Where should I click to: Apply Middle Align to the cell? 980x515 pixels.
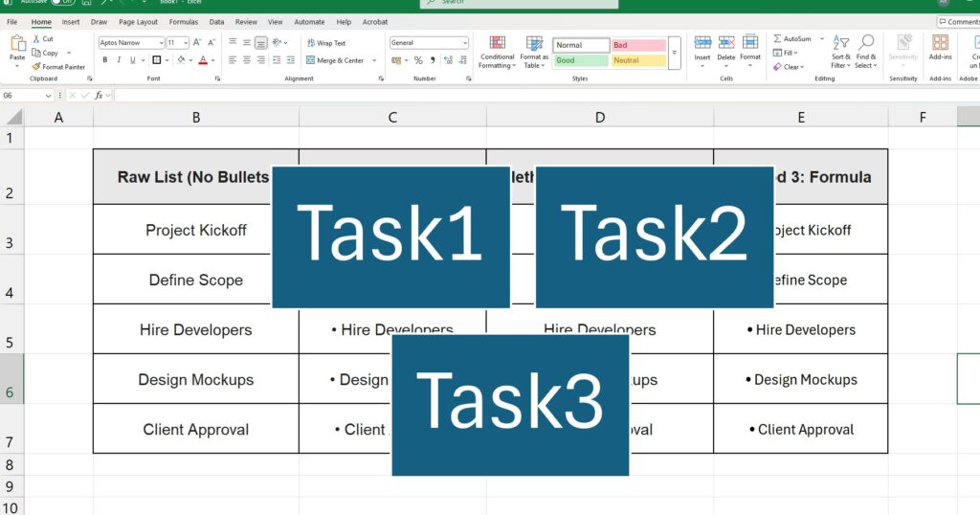coord(246,42)
